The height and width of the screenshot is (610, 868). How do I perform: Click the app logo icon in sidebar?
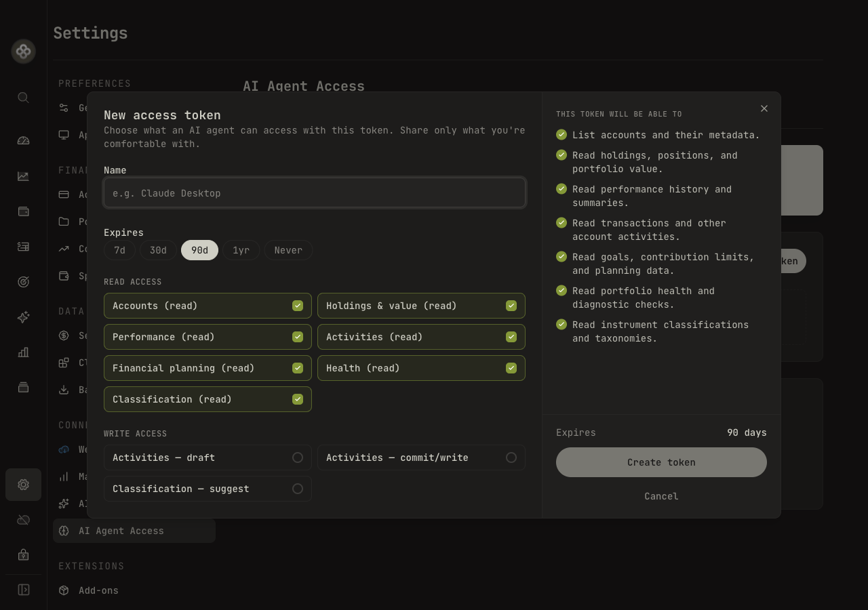pos(23,51)
